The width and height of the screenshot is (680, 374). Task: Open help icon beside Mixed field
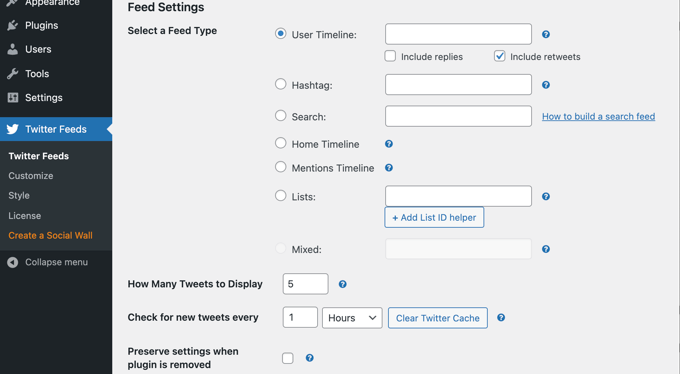(546, 249)
